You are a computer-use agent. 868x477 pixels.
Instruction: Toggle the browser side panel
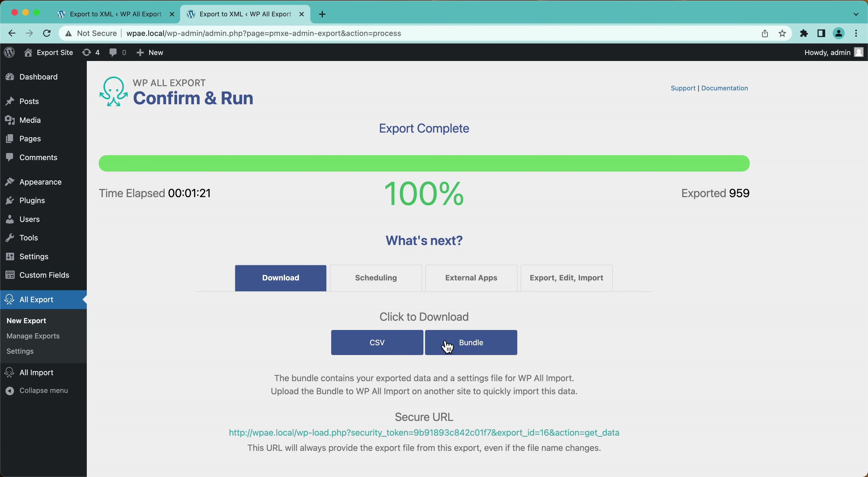click(x=821, y=33)
